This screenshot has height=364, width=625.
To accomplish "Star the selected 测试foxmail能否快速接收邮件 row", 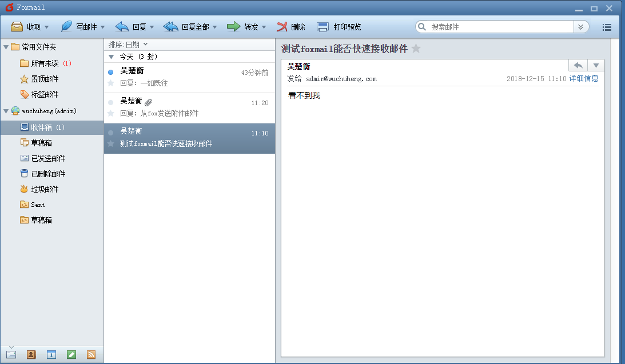I will (111, 144).
